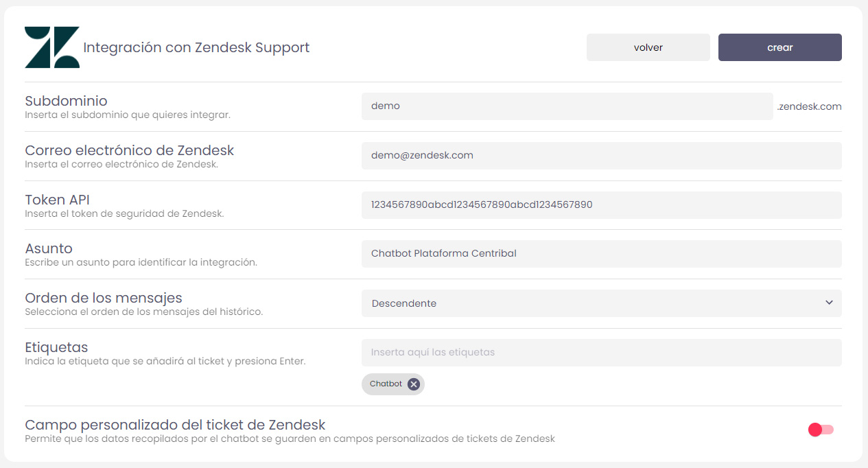Remove the Chatbot tag with its X icon

point(413,384)
